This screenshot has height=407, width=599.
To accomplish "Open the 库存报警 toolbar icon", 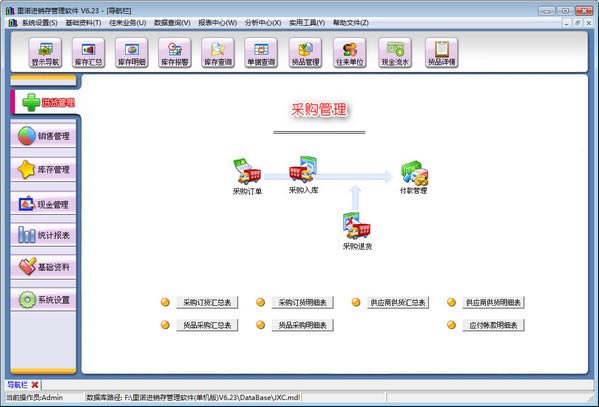I will point(175,53).
